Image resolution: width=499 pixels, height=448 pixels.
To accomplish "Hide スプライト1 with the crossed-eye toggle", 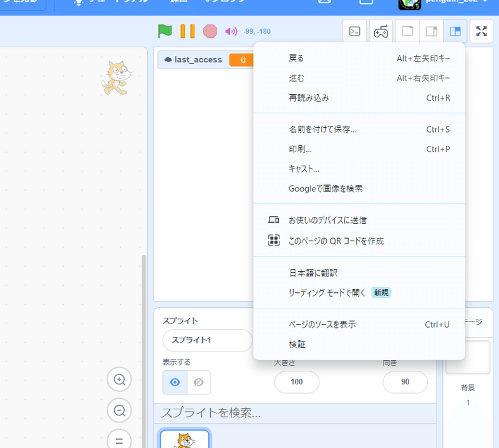I will point(198,383).
